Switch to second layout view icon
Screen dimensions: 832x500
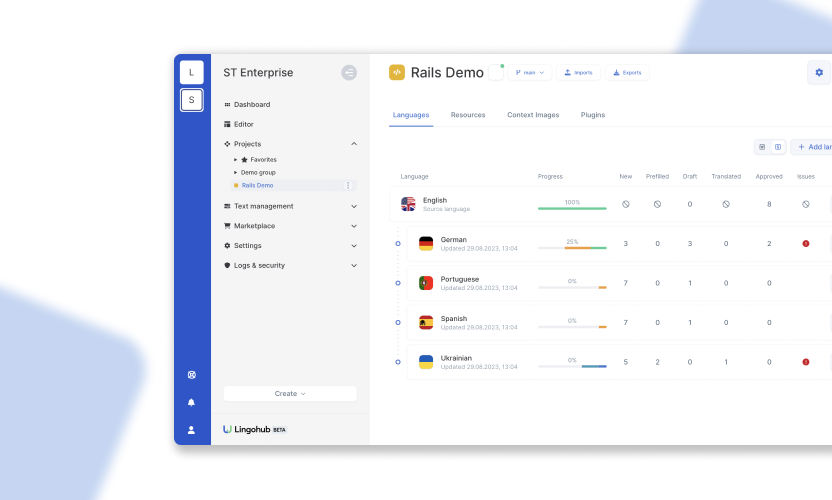pyautogui.click(x=778, y=147)
